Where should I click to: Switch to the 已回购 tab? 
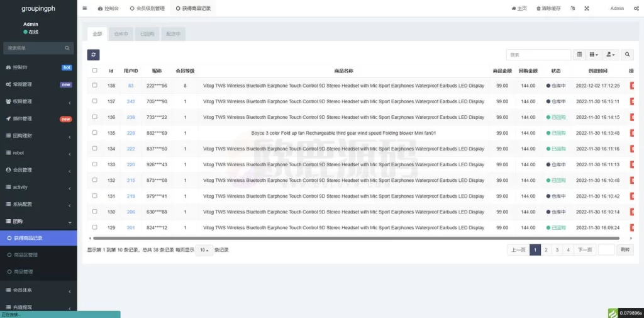(x=147, y=34)
